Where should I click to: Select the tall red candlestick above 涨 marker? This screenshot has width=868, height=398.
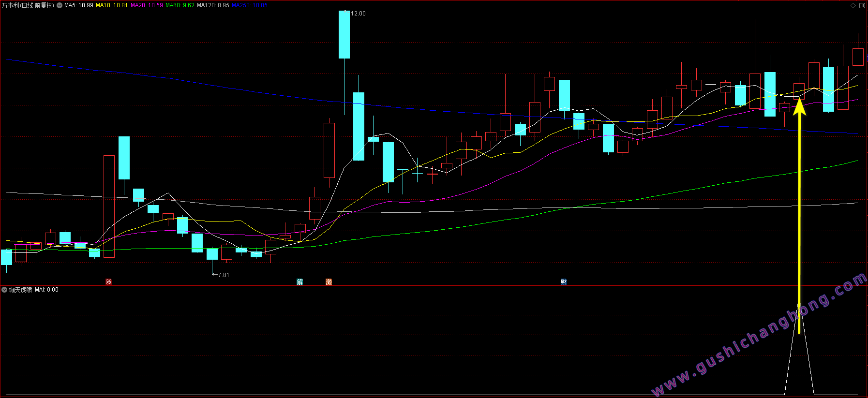click(x=109, y=206)
